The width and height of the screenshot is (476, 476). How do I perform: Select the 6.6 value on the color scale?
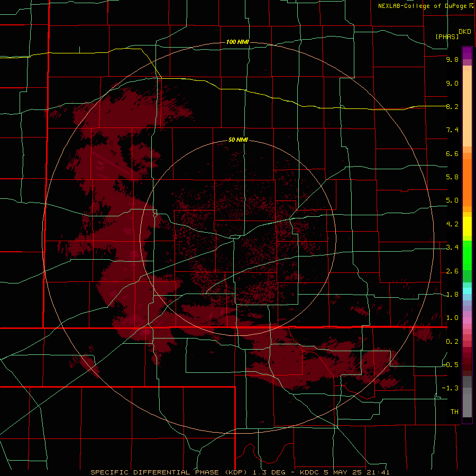[x=452, y=153]
